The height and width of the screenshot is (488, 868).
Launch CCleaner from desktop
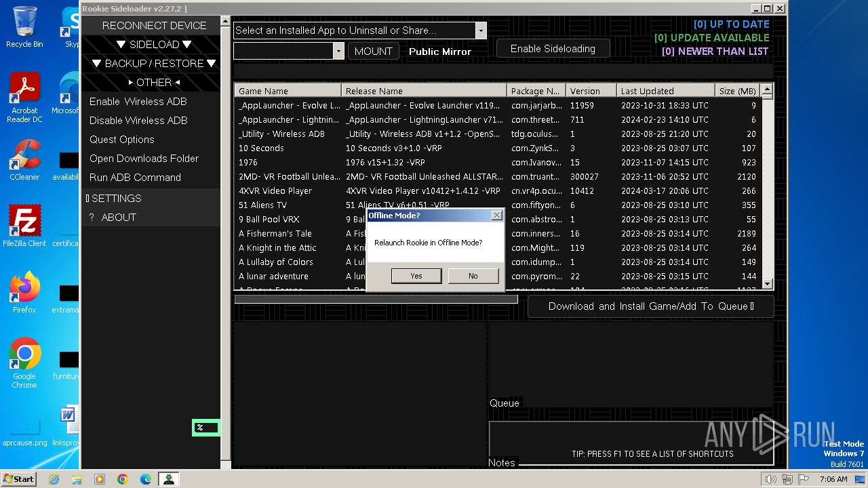(x=24, y=160)
